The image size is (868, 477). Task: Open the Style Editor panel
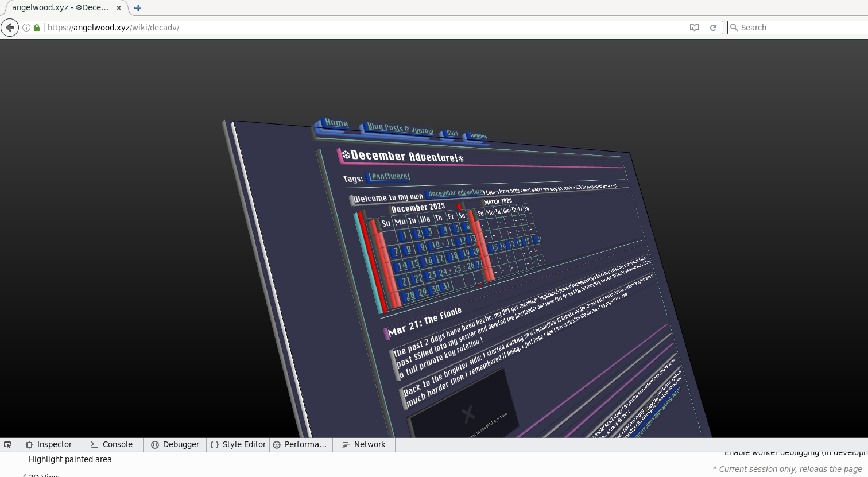238,445
